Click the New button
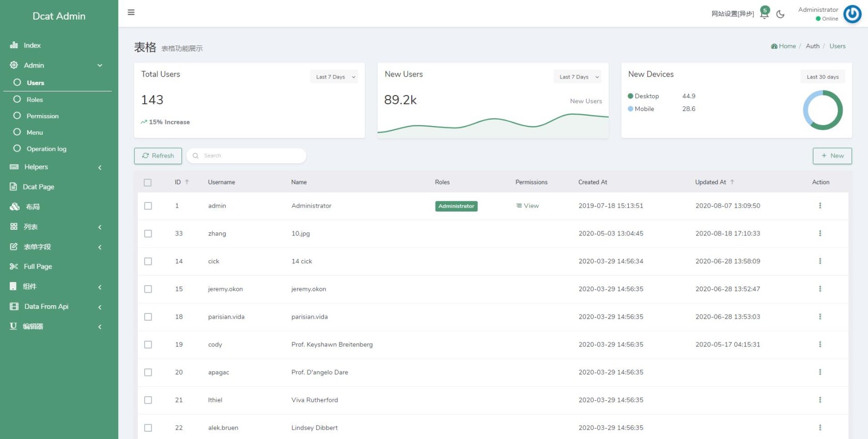 click(832, 156)
